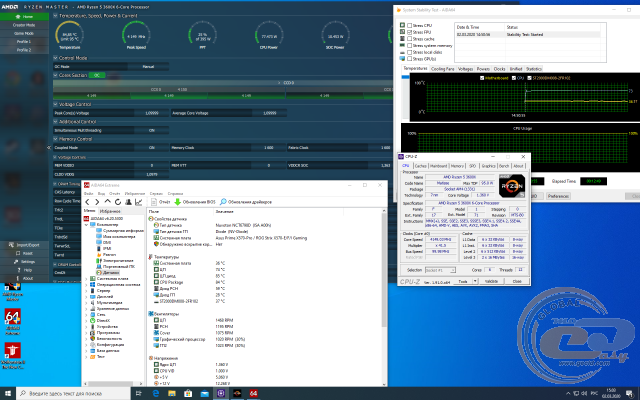The height and width of the screenshot is (400, 640).
Task: Open File Explorer from the taskbar
Action: click(172, 393)
